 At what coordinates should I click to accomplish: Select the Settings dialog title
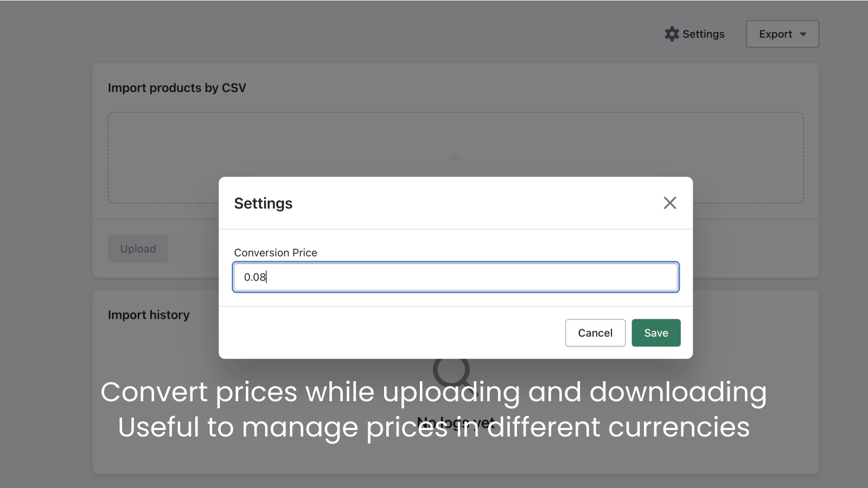pos(263,203)
